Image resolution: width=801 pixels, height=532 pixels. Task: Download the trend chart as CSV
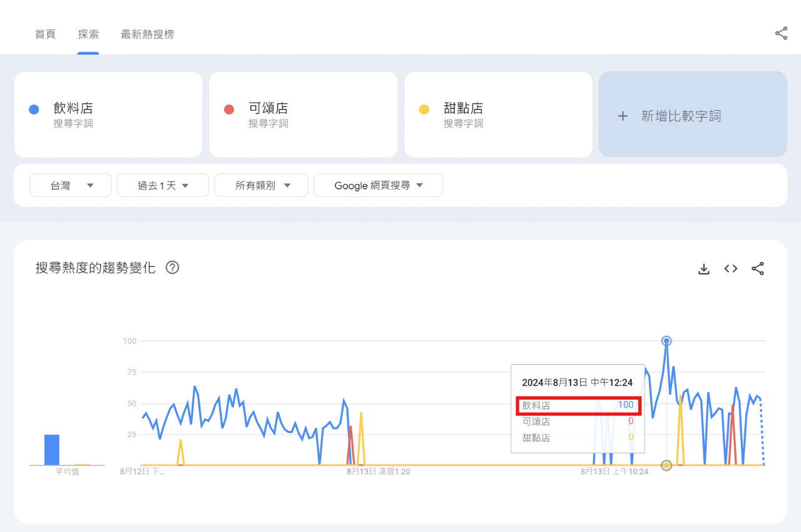[x=704, y=269]
